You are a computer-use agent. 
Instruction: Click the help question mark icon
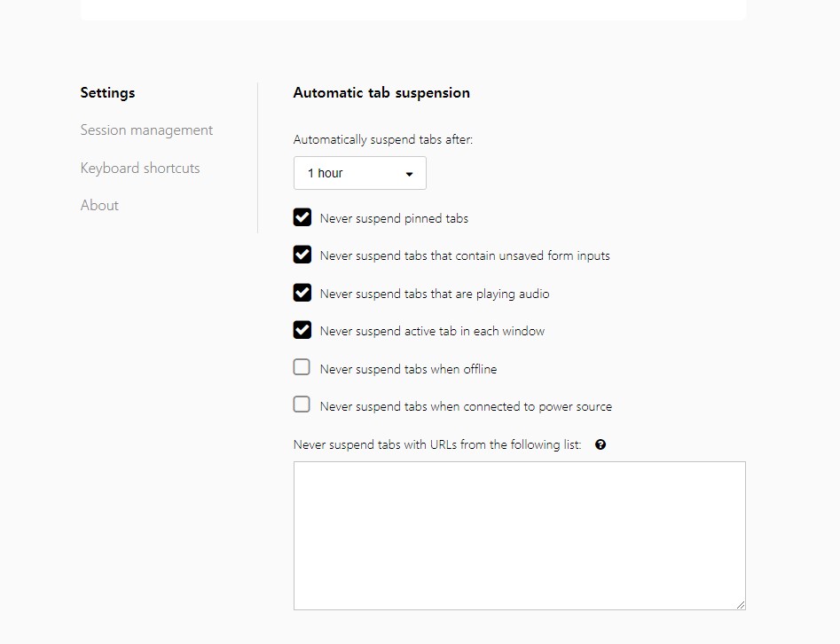601,445
